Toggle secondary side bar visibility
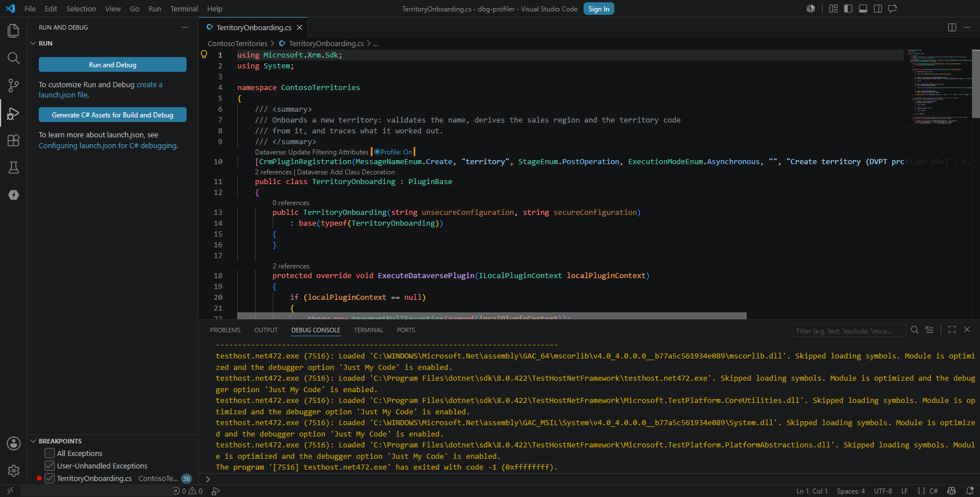The image size is (980, 497). 878,9
